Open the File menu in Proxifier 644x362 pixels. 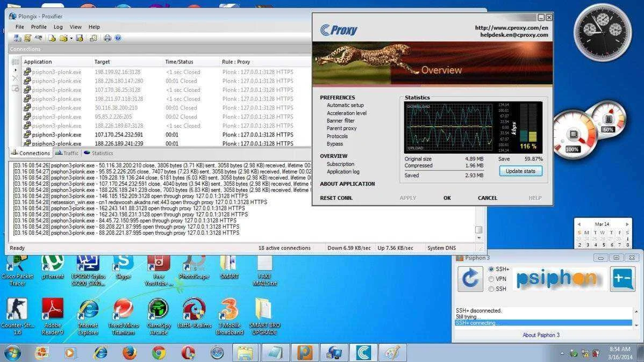pyautogui.click(x=20, y=27)
